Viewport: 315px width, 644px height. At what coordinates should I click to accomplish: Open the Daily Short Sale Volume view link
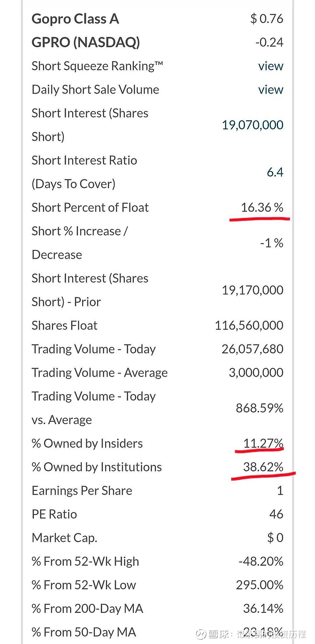pos(271,90)
